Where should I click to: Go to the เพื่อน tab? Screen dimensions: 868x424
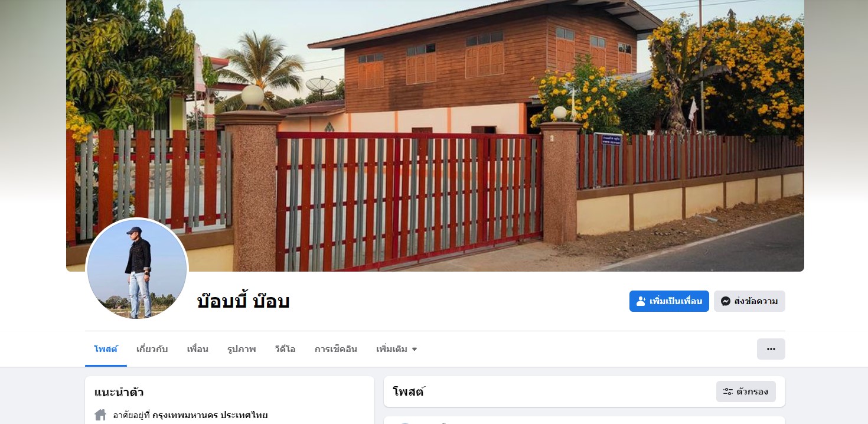point(197,349)
